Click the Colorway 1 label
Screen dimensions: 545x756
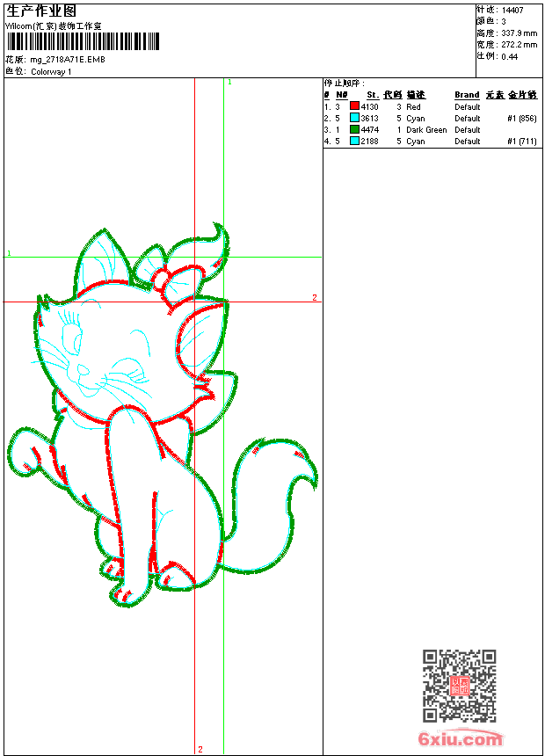tap(51, 72)
